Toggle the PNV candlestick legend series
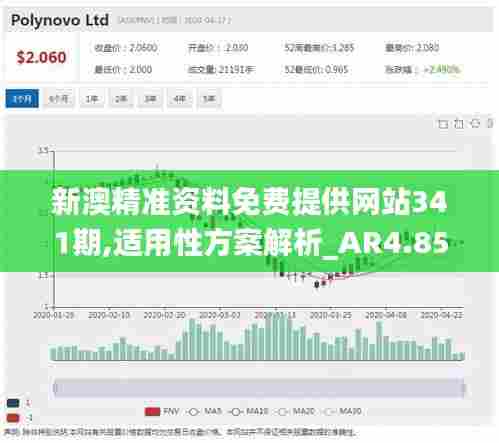499x443 pixels. click(162, 412)
